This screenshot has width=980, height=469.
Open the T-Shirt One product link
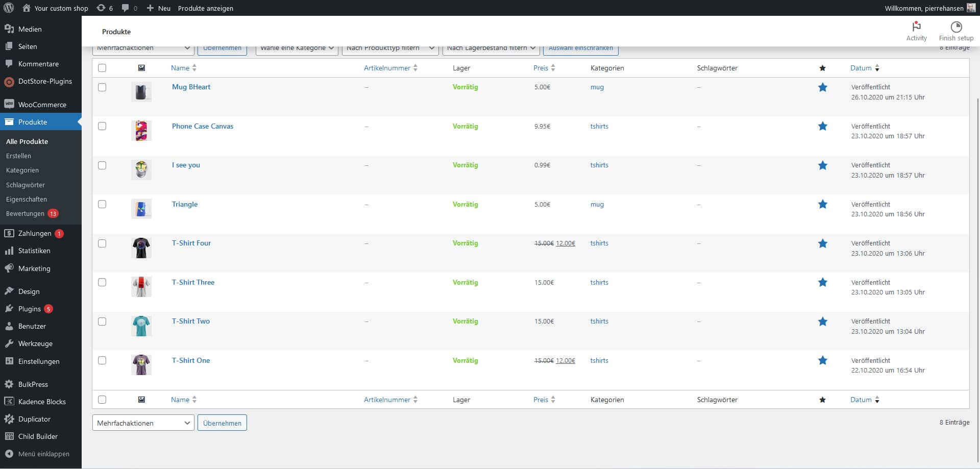pyautogui.click(x=190, y=360)
